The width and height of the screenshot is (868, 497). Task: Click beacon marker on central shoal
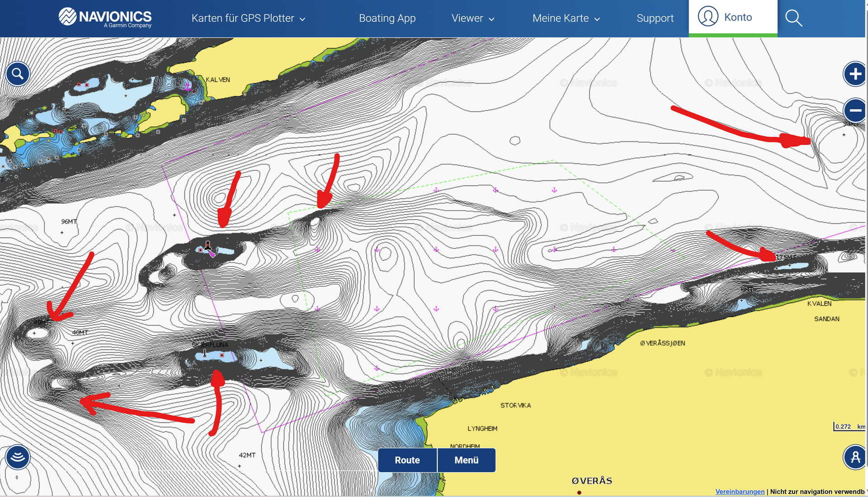[208, 246]
